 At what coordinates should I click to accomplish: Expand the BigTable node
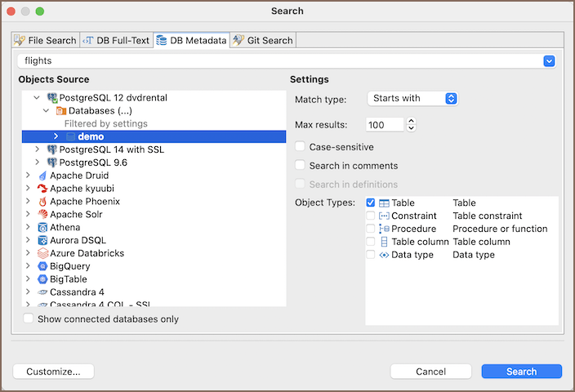[x=28, y=279]
